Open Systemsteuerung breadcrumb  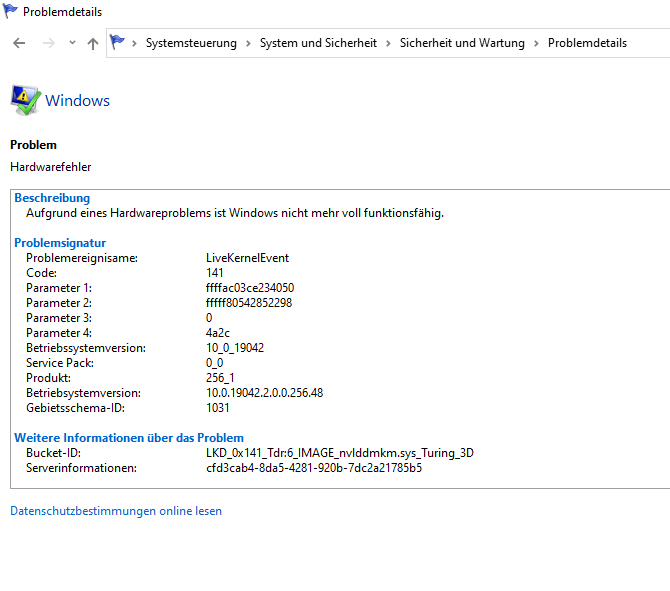click(x=191, y=43)
